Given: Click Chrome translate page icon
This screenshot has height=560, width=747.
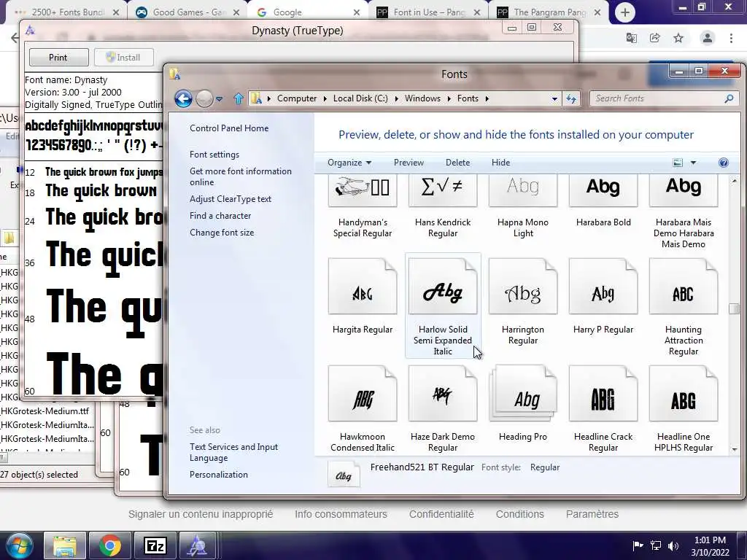Looking at the screenshot, I should coord(631,38).
